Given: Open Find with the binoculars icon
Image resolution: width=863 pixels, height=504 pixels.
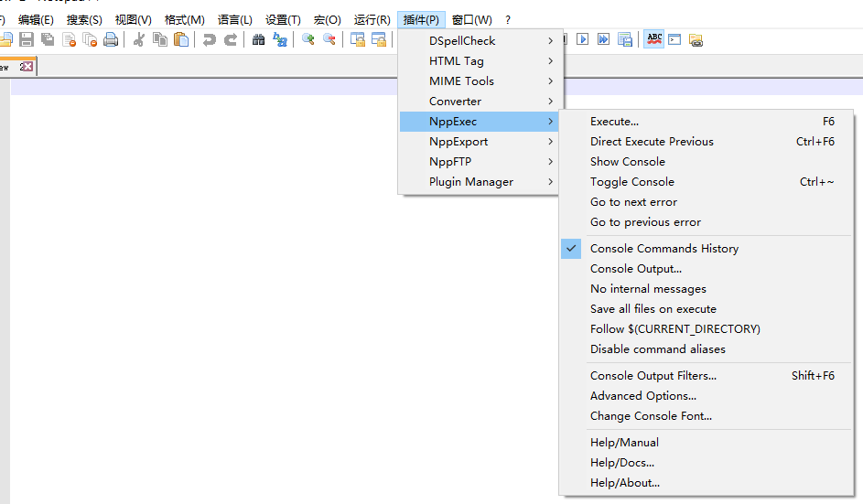Looking at the screenshot, I should pyautogui.click(x=259, y=39).
